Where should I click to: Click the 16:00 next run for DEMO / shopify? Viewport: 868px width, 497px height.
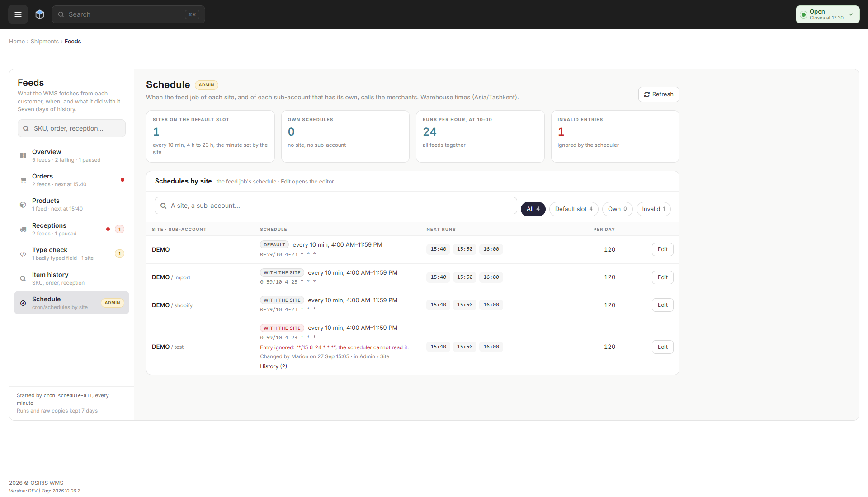pyautogui.click(x=491, y=305)
